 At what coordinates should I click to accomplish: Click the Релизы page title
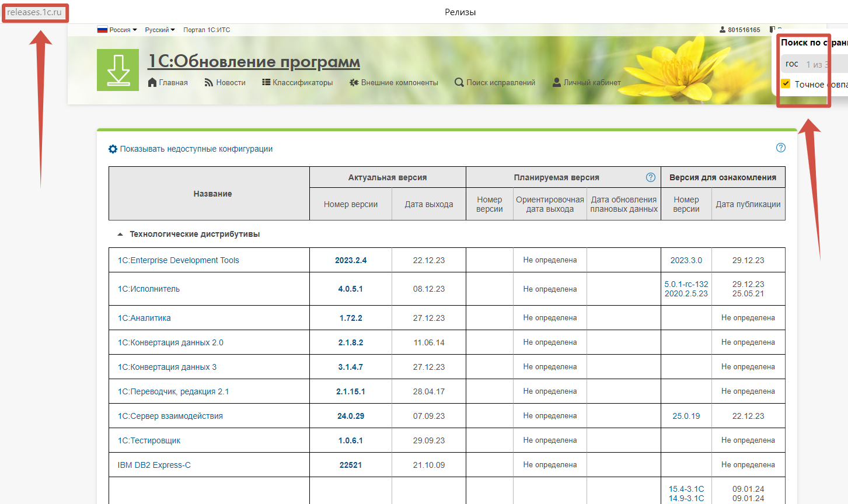click(460, 12)
